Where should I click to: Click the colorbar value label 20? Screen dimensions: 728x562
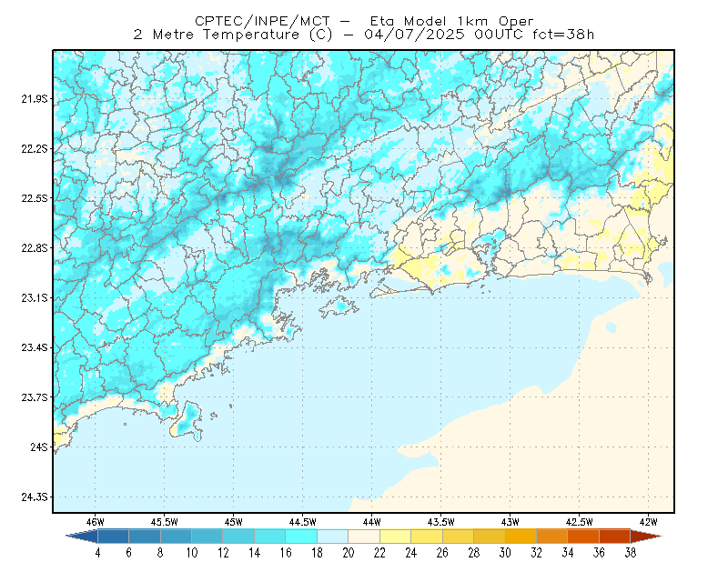tap(349, 553)
